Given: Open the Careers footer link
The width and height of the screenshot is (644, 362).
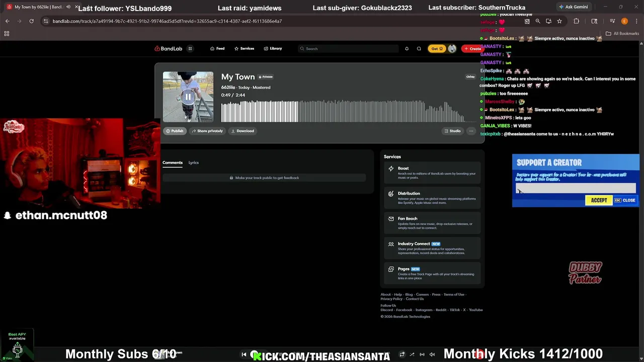Looking at the screenshot, I should (x=423, y=295).
